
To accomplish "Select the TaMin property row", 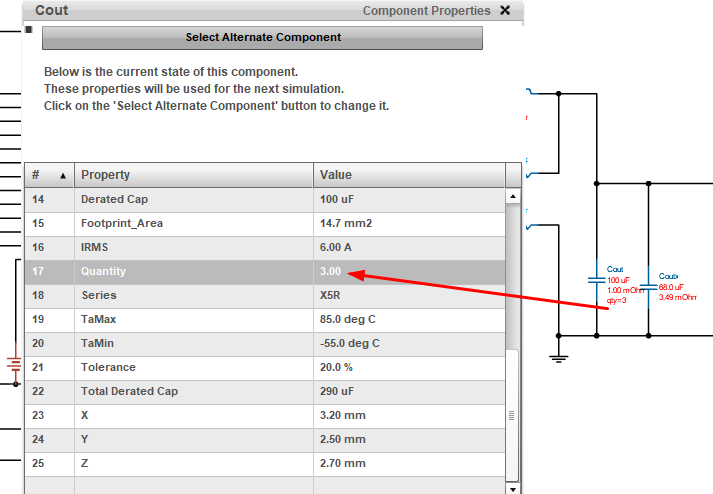I will [x=265, y=343].
